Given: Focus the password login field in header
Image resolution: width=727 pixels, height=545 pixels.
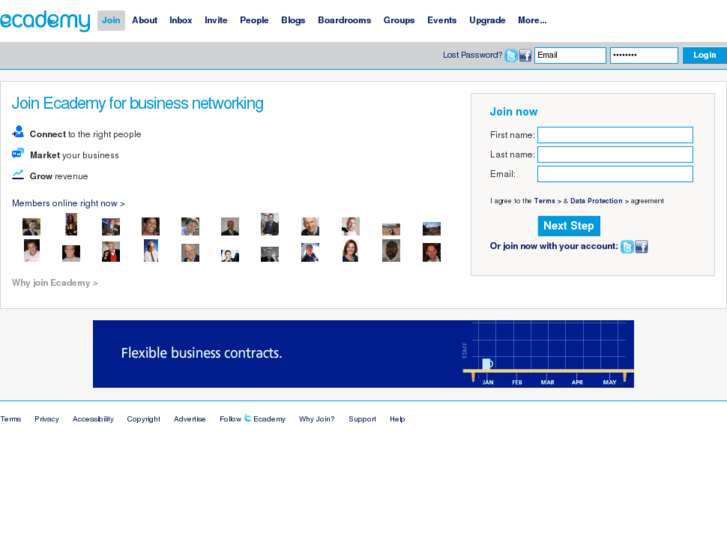Looking at the screenshot, I should click(644, 55).
